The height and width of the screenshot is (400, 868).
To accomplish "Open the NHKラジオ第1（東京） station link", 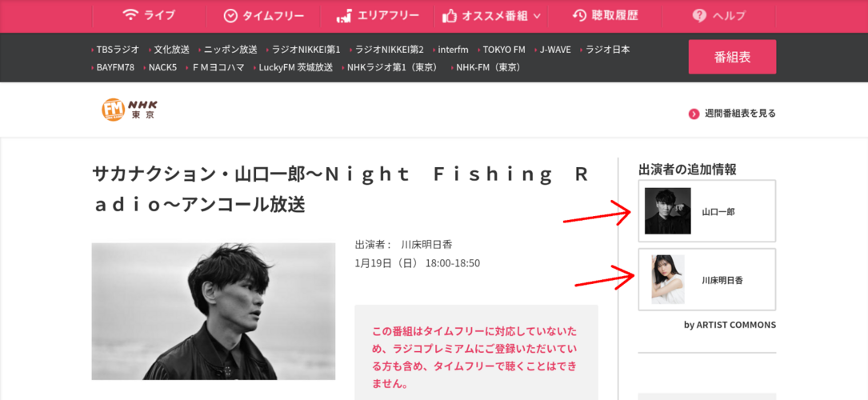I will pyautogui.click(x=393, y=67).
